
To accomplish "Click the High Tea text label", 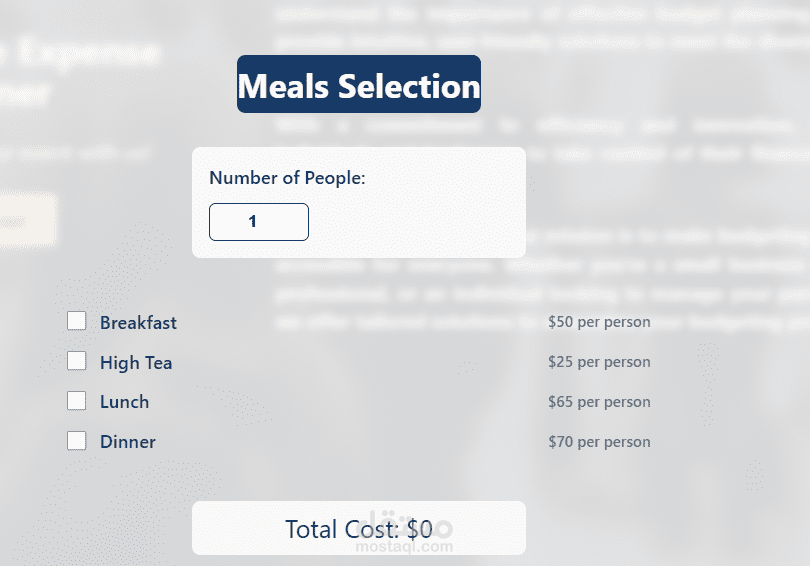I will (136, 363).
